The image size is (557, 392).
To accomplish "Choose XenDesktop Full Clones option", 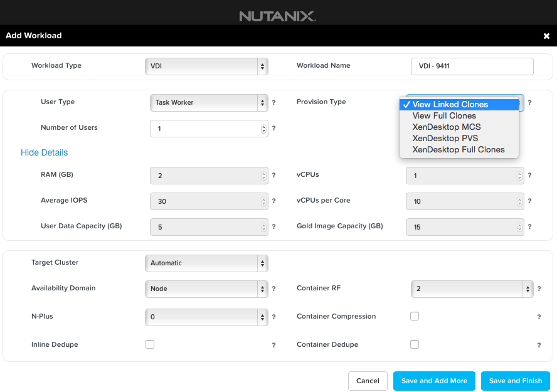I will click(459, 150).
